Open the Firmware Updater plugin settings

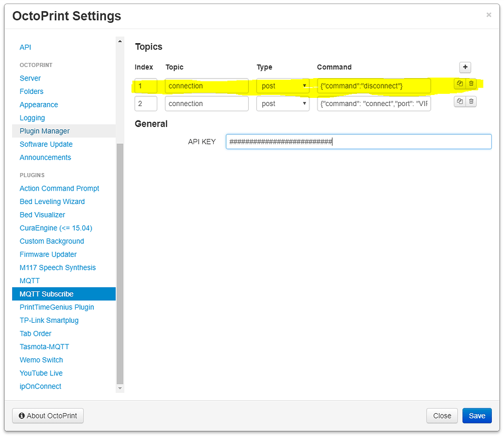pos(48,254)
